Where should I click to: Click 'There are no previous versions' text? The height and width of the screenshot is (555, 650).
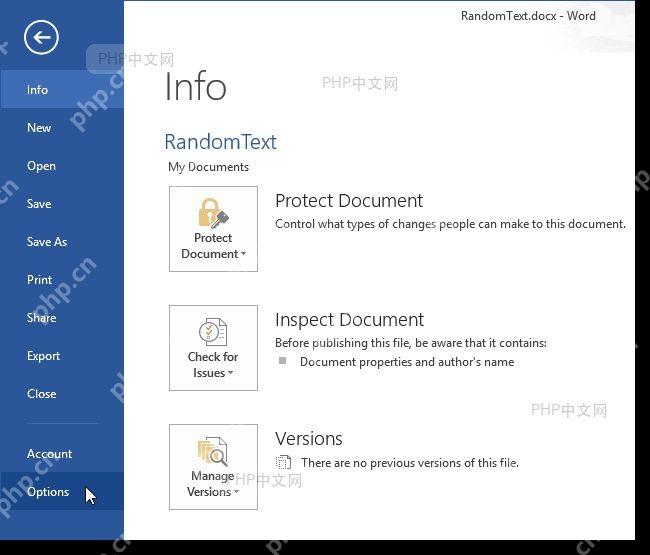[x=410, y=463]
